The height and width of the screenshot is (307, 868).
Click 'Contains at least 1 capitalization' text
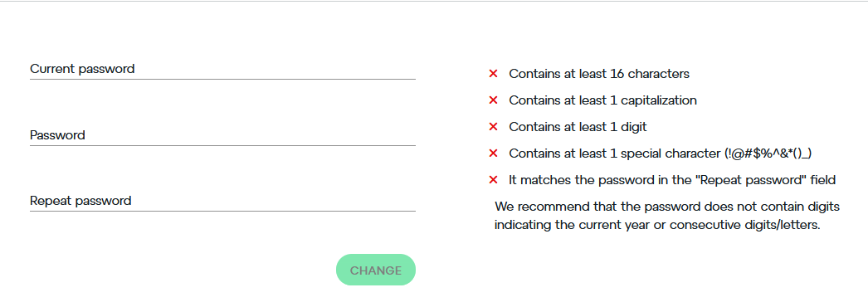pyautogui.click(x=602, y=100)
